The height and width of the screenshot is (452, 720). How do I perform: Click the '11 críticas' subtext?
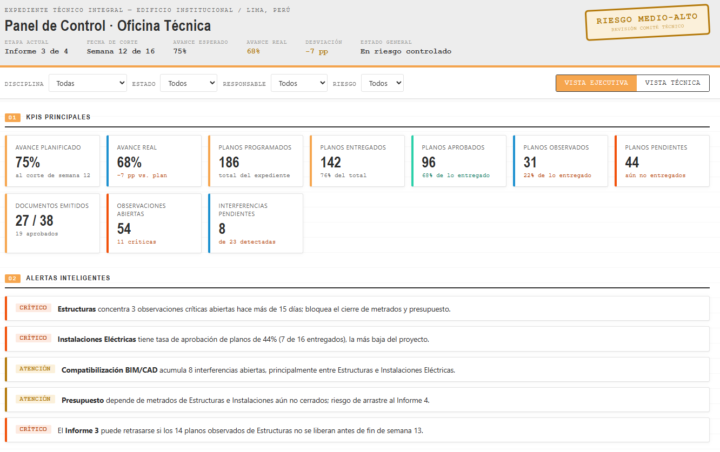tap(136, 242)
